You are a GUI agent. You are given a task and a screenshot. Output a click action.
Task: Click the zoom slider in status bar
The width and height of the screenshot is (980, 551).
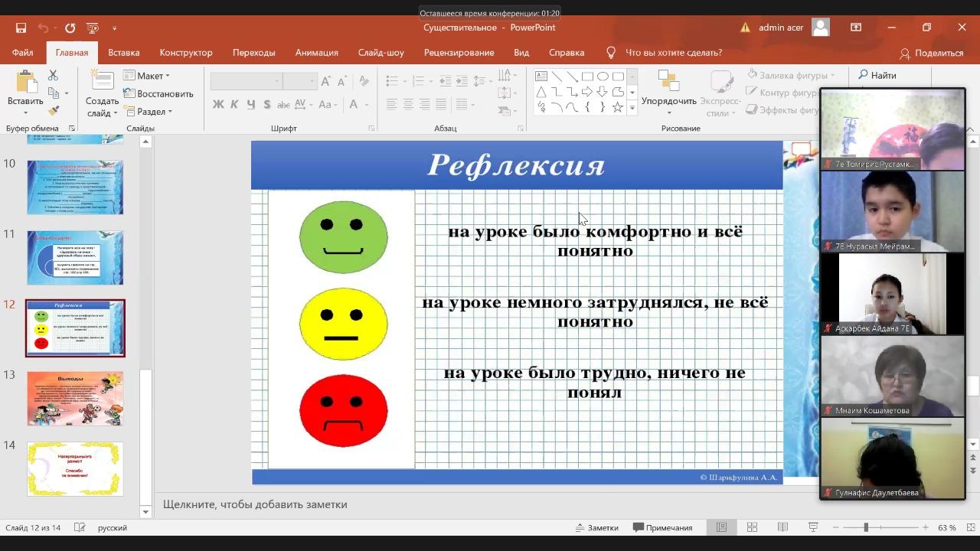pos(866,527)
